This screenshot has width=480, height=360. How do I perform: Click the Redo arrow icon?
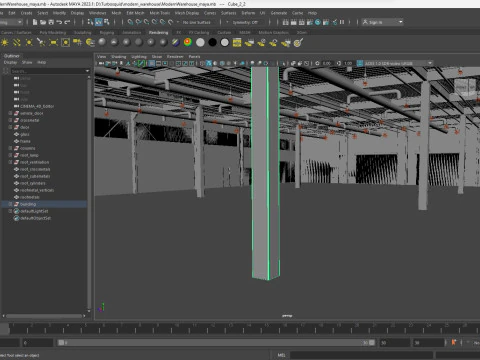[x=67, y=22]
